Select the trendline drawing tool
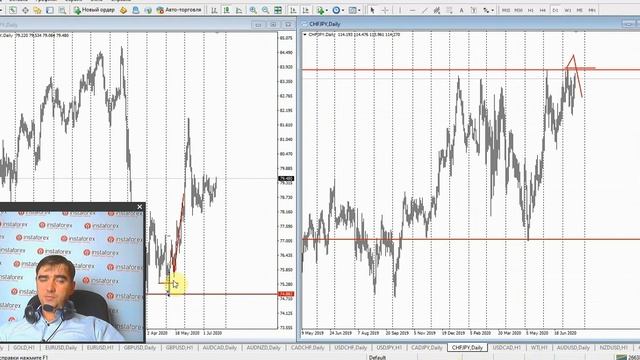The width and height of the screenshot is (640, 360). (424, 10)
